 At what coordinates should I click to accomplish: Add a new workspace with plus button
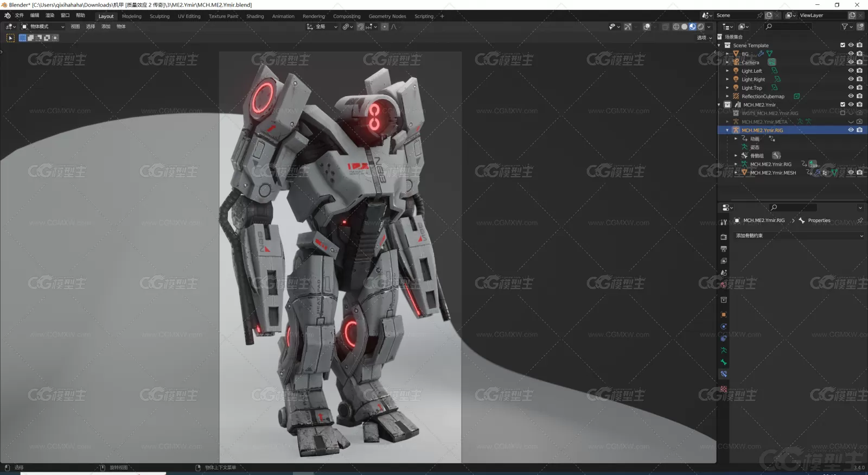tap(442, 16)
